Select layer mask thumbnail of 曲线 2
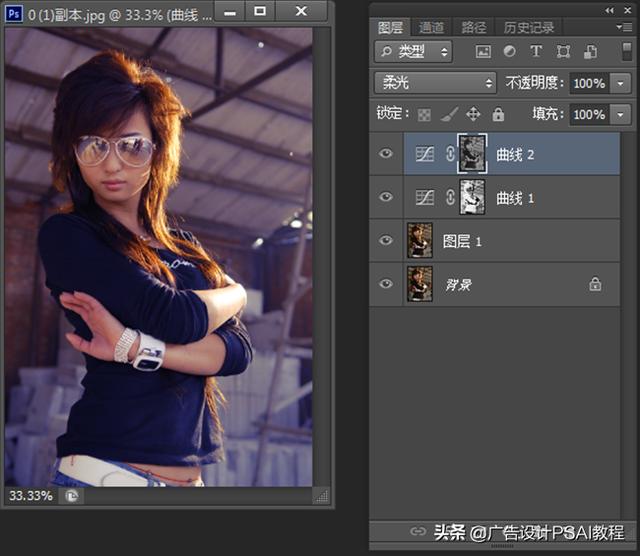This screenshot has height=556, width=640. tap(472, 153)
